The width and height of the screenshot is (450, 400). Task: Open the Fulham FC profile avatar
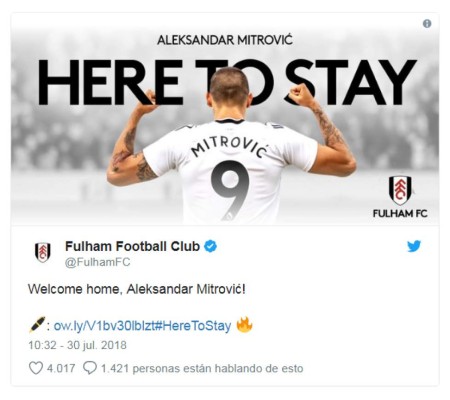point(43,252)
